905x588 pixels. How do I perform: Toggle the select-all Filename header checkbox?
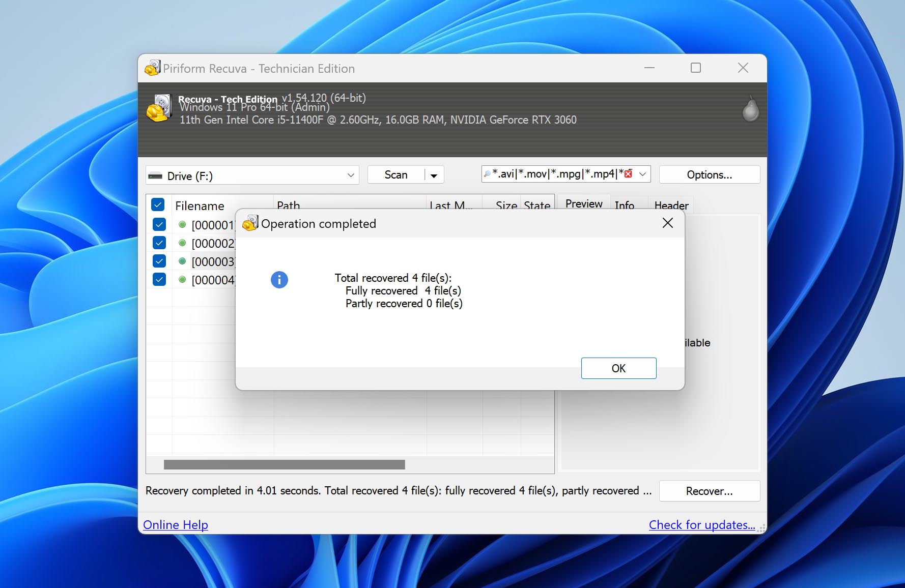pyautogui.click(x=158, y=205)
